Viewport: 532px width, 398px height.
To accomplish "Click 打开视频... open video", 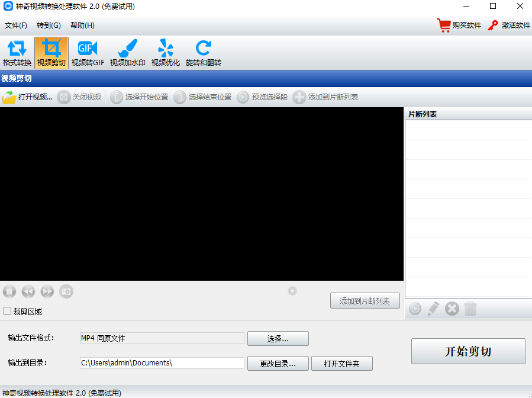I will (27, 97).
